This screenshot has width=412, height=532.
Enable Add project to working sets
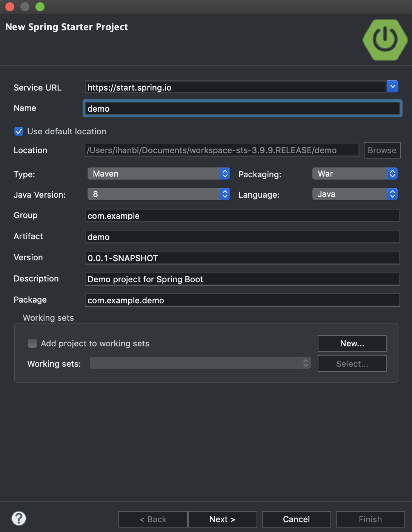[32, 343]
